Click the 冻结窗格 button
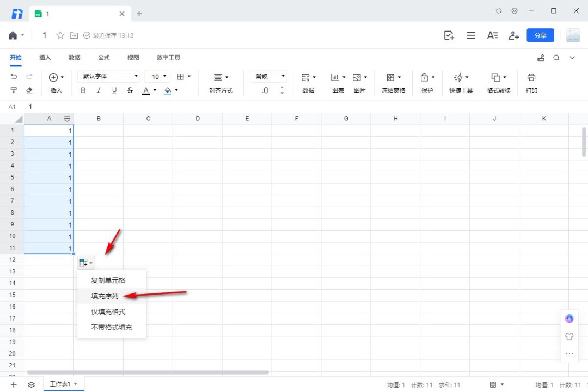This screenshot has height=392, width=588. tap(393, 83)
